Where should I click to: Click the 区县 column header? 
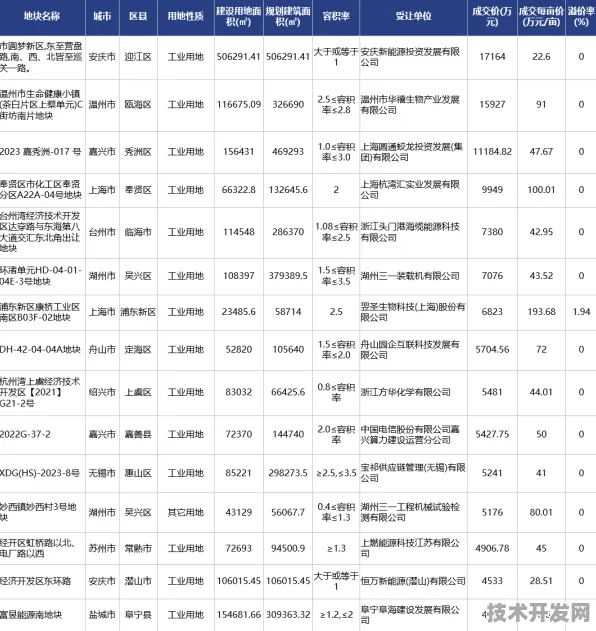[138, 16]
